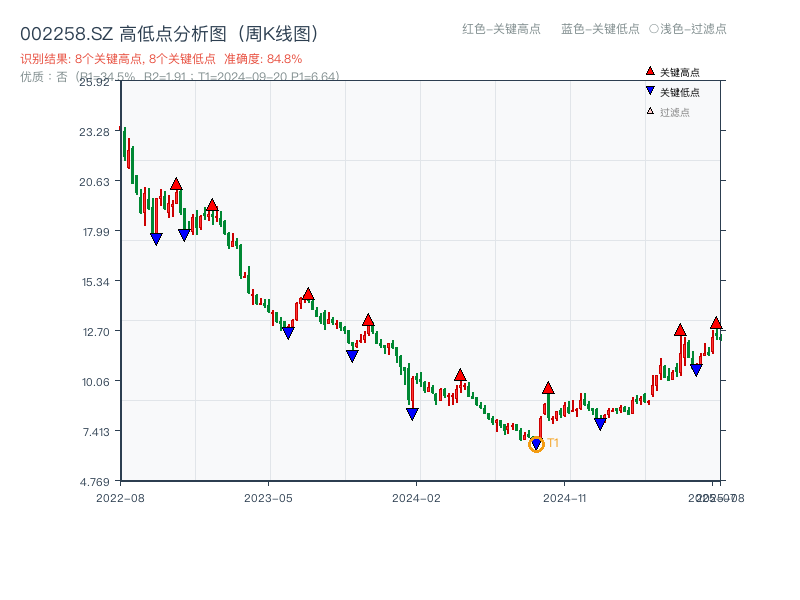Click the red triangle marker near the 2023-05 rebound
The image size is (800, 600).
pyautogui.click(x=307, y=293)
